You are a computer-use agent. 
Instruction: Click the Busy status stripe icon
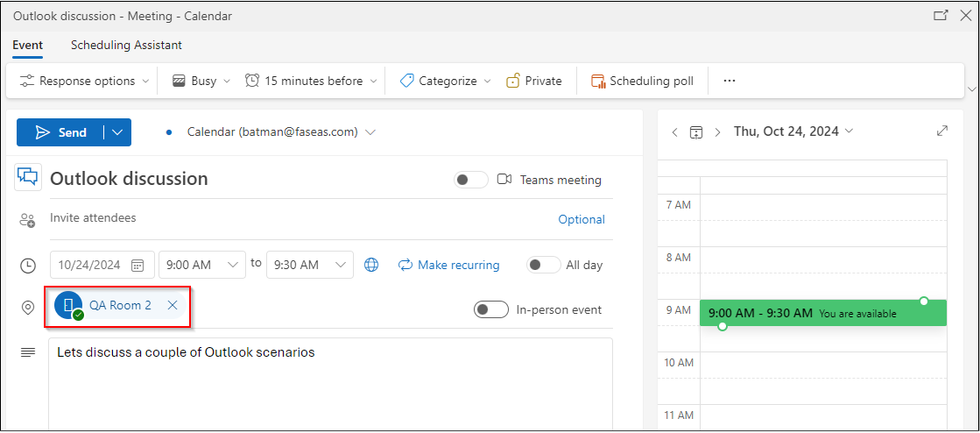pos(179,81)
